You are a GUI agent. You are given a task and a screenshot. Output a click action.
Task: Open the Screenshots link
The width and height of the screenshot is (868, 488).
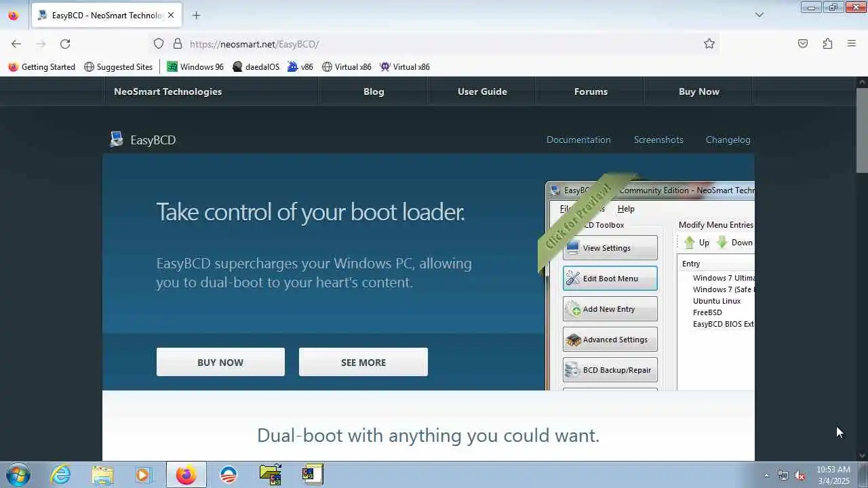point(658,140)
